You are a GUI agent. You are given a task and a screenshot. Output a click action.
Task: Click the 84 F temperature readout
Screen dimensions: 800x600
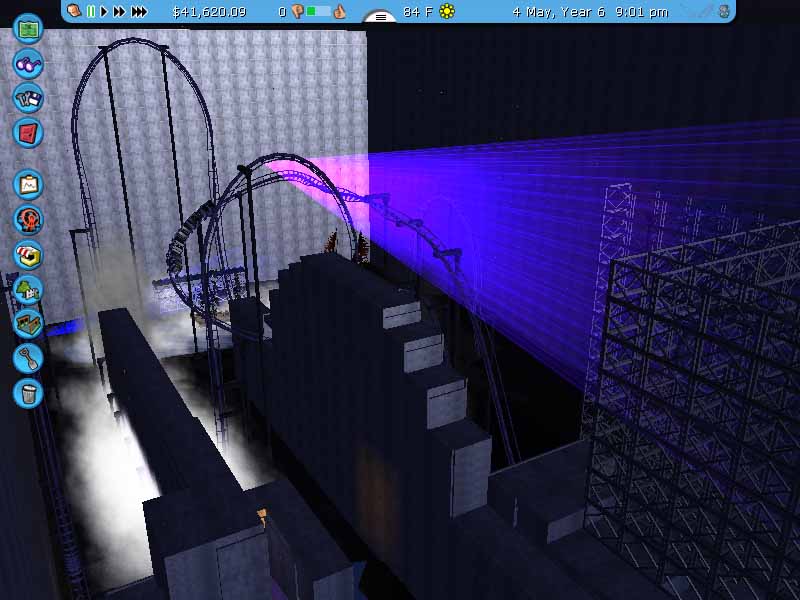(x=417, y=12)
